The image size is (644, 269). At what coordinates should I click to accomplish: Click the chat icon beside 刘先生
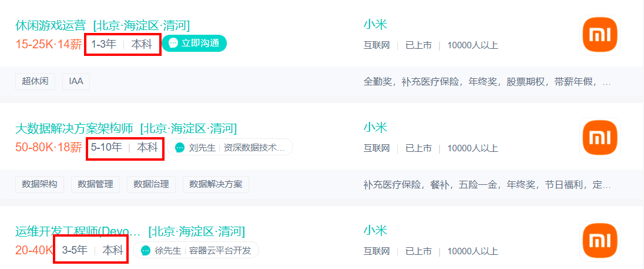[x=179, y=147]
